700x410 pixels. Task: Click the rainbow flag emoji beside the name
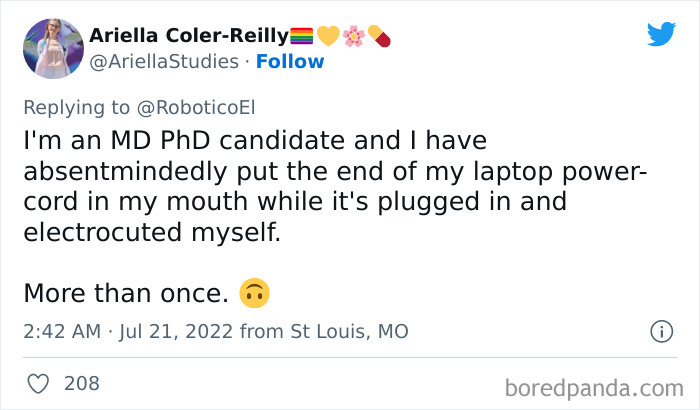[x=301, y=36]
